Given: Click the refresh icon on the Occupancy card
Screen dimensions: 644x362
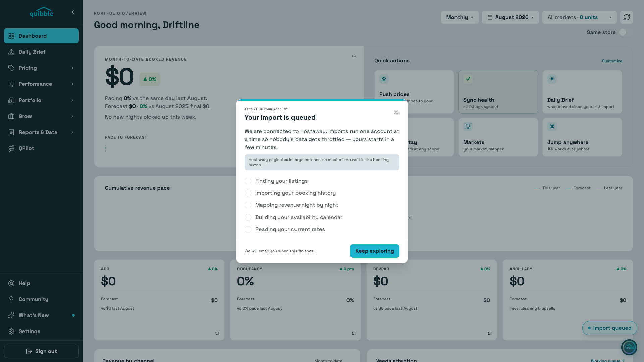Looking at the screenshot, I should (354, 333).
